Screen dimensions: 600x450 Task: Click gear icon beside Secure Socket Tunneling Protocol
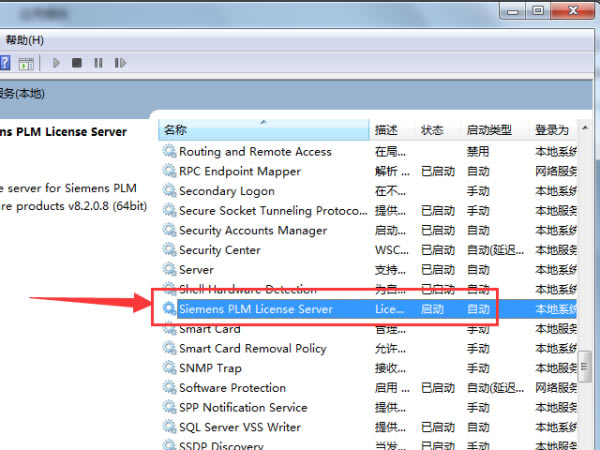[169, 210]
